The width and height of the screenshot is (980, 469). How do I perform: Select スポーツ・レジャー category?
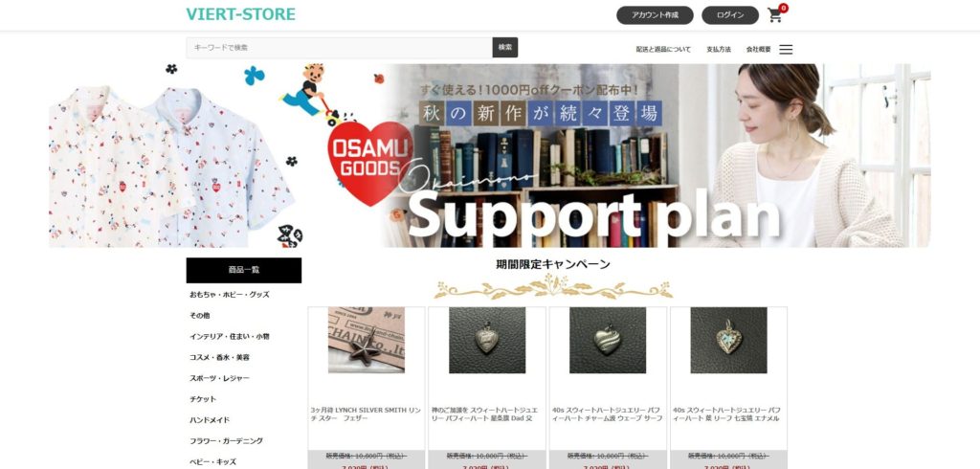coord(219,378)
